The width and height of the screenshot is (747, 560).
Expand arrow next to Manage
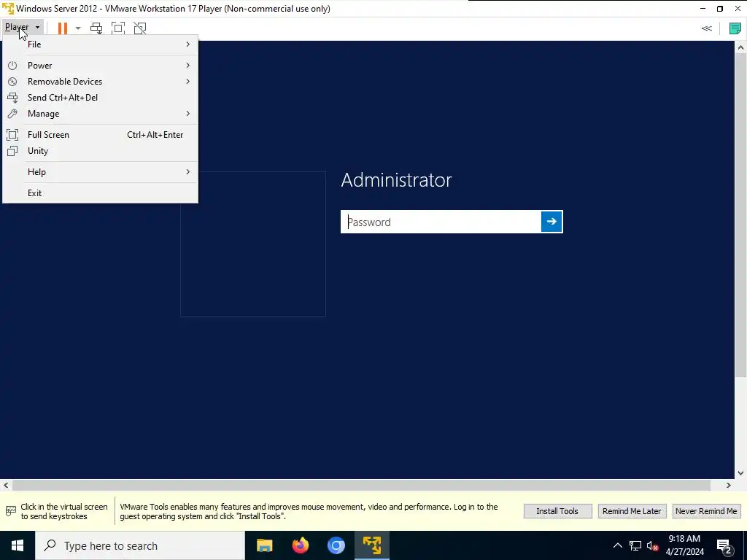pyautogui.click(x=187, y=114)
